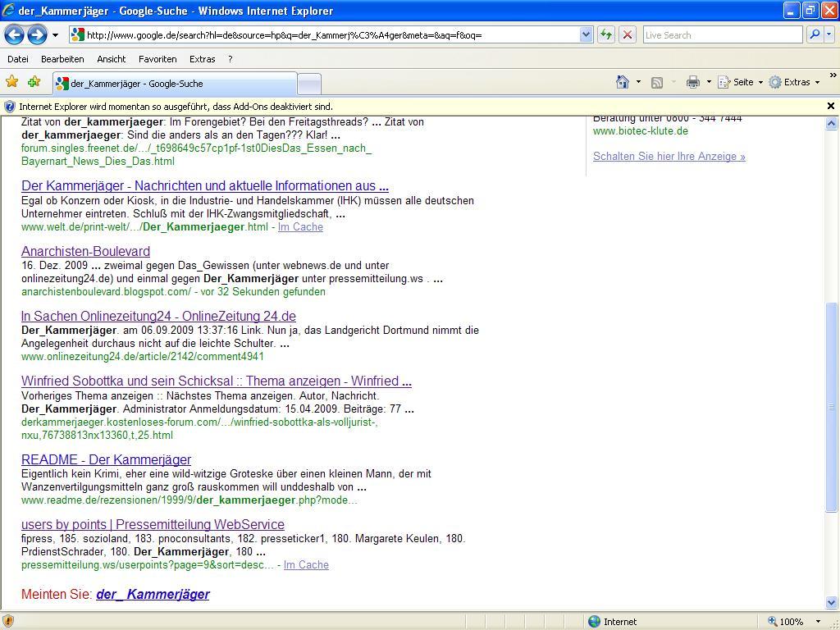This screenshot has height=630, width=840.
Task: Open README - Der Kammerjäger result
Action: (x=106, y=459)
